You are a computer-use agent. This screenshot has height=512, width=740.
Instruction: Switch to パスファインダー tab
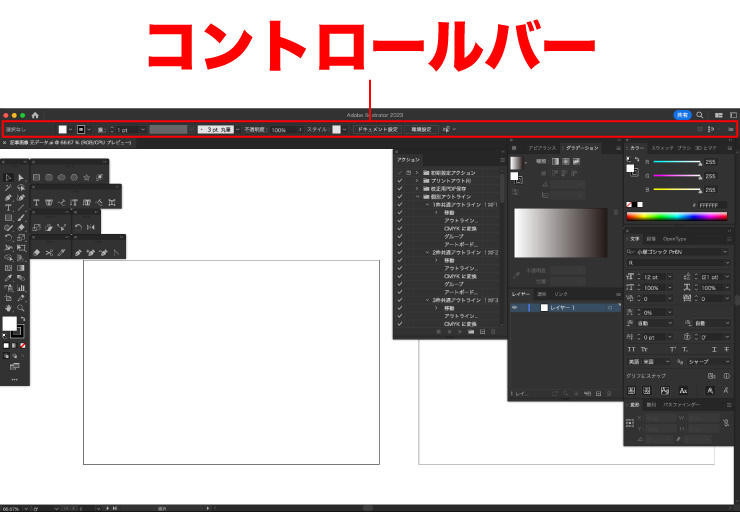pos(681,405)
